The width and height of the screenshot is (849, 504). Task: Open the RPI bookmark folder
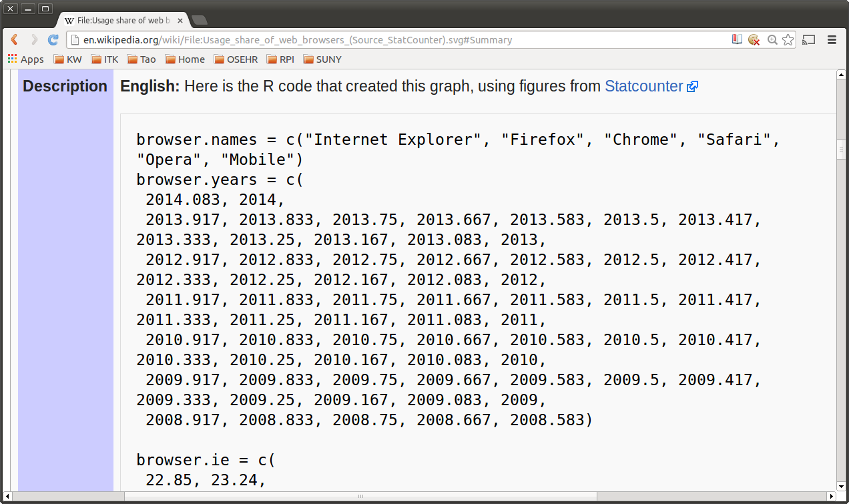280,59
